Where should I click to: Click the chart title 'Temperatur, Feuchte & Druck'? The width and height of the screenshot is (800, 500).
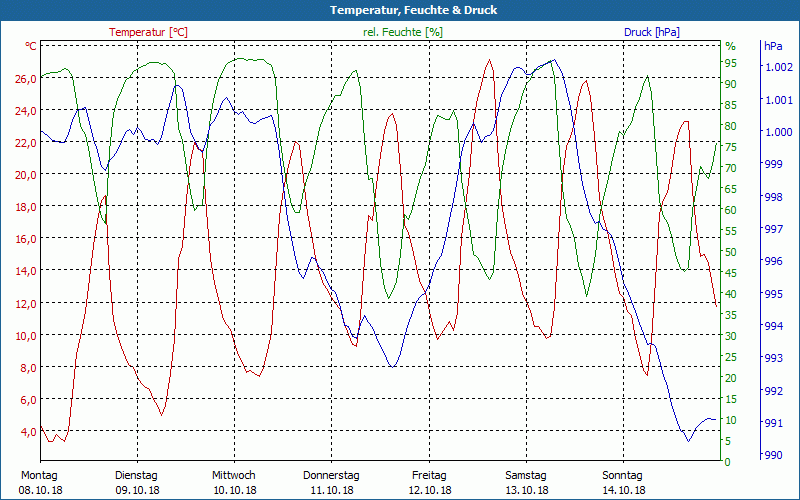(x=413, y=10)
